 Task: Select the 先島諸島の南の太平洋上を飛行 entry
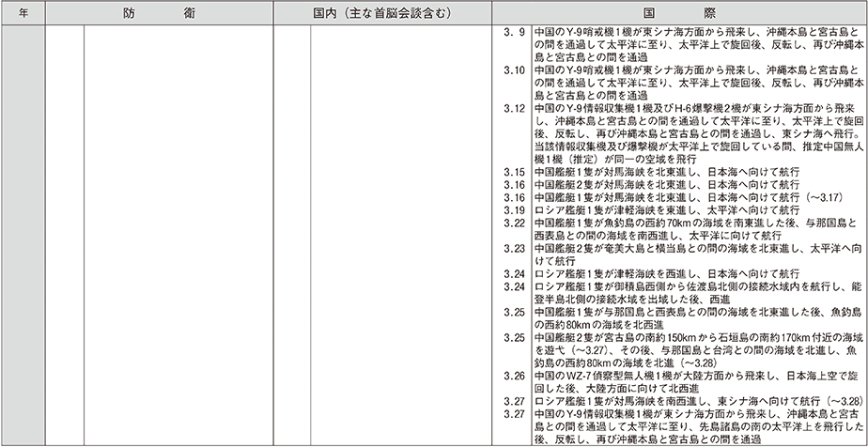click(699, 427)
